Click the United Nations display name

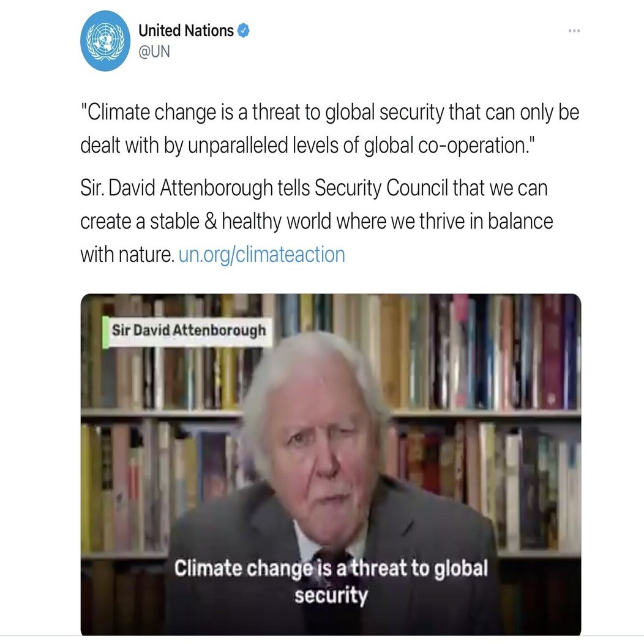point(185,31)
